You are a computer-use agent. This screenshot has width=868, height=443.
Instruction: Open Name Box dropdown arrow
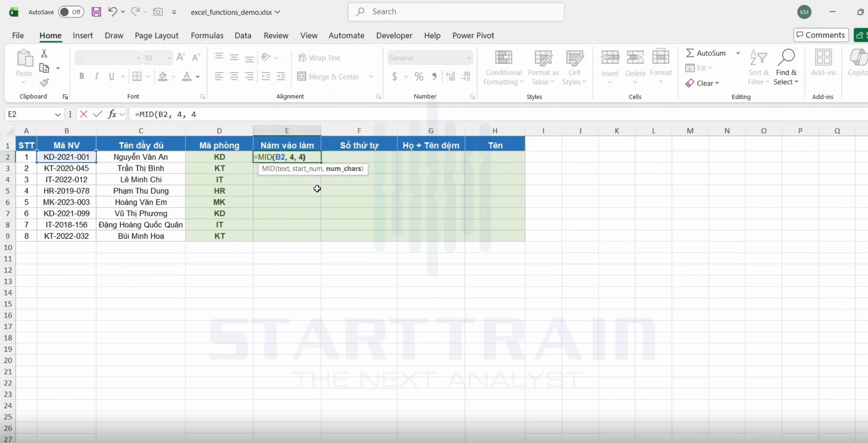(x=57, y=114)
